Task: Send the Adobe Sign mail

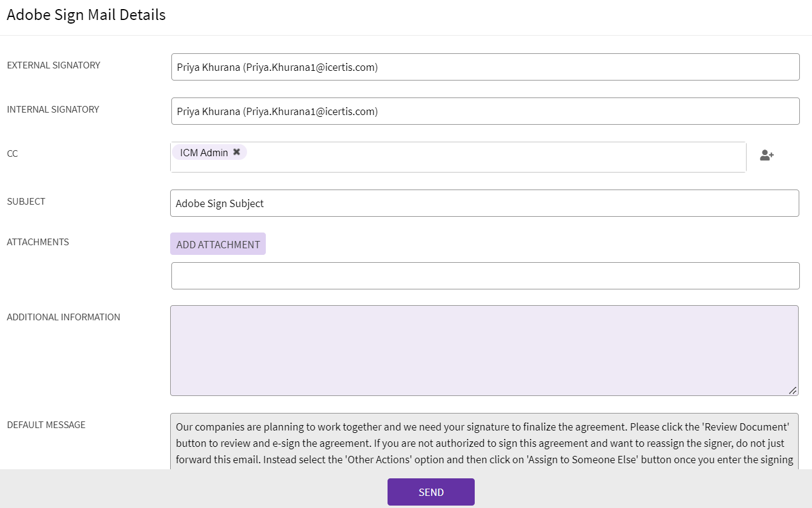Action: 431,492
